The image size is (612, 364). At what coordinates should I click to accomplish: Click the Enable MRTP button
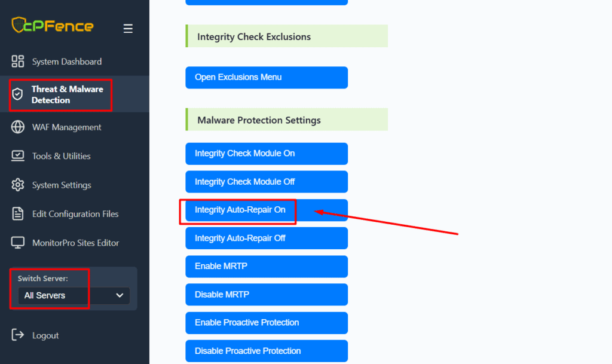pyautogui.click(x=266, y=267)
